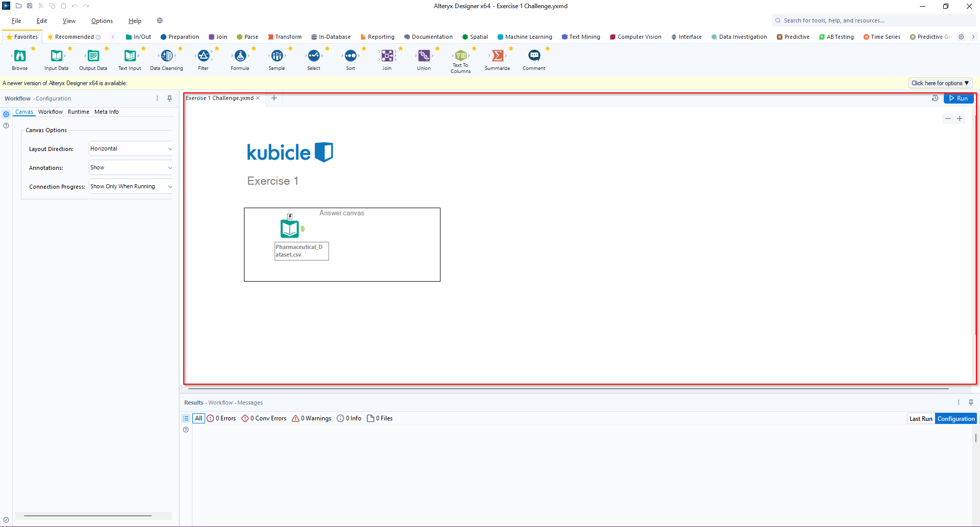
Task: Filter results by 0 Warnings
Action: click(311, 418)
